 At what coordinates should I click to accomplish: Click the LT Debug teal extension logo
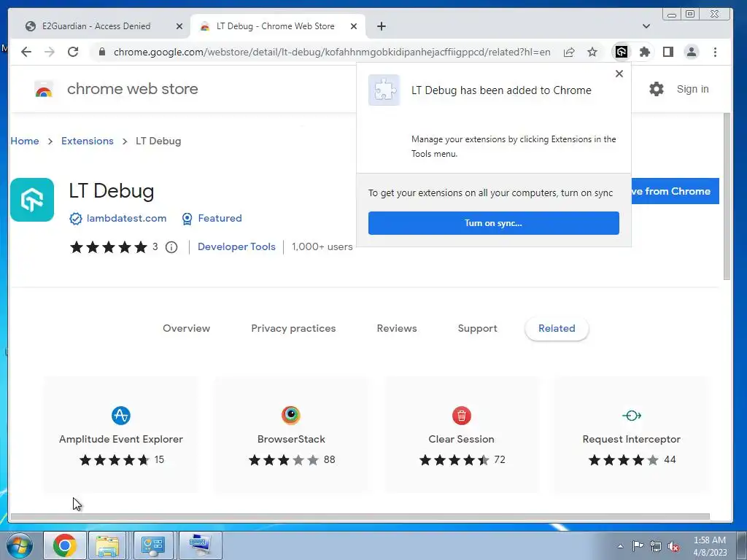tap(32, 200)
